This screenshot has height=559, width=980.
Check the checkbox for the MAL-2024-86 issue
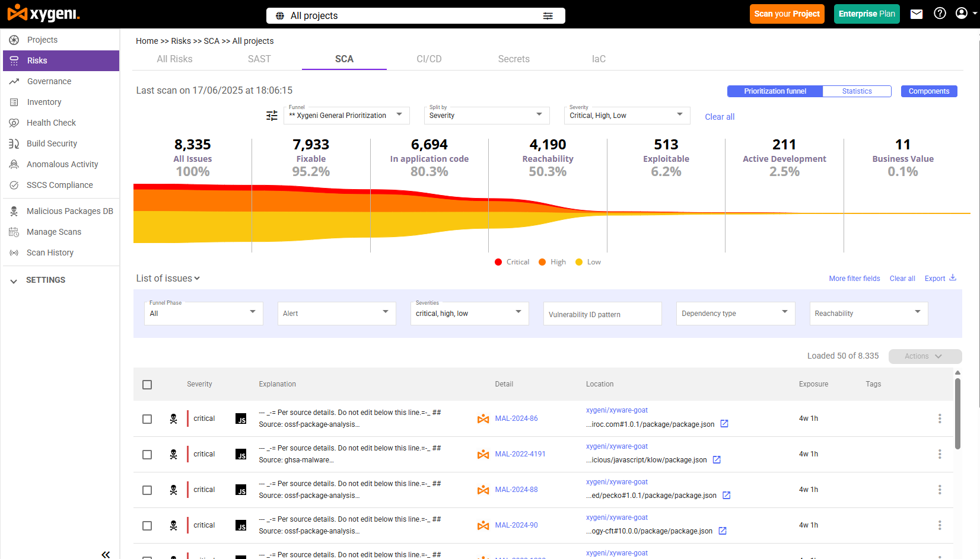tap(147, 419)
